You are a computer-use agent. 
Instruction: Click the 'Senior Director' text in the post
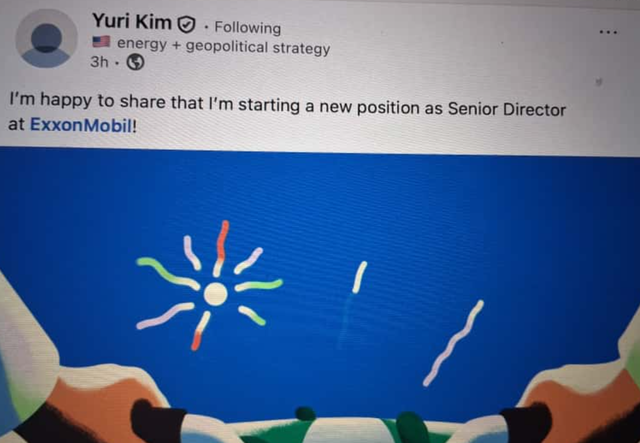coord(507,109)
